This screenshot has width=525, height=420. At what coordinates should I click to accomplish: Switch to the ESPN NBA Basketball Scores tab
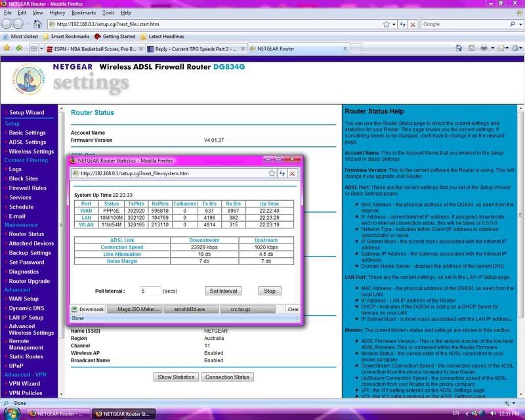click(x=95, y=49)
